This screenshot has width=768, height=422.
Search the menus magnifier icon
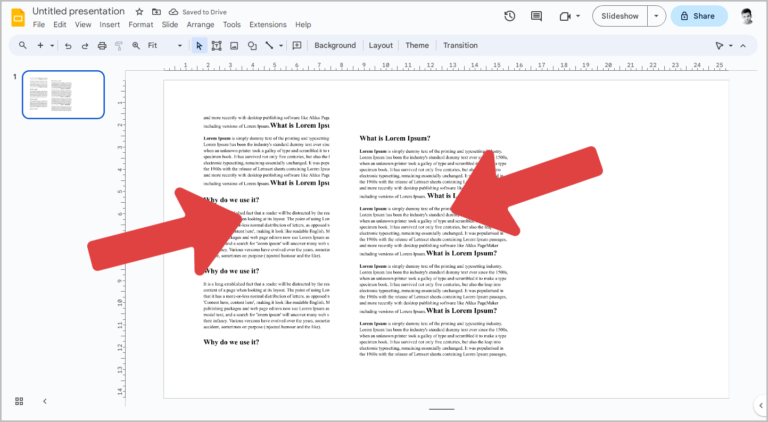coord(23,45)
